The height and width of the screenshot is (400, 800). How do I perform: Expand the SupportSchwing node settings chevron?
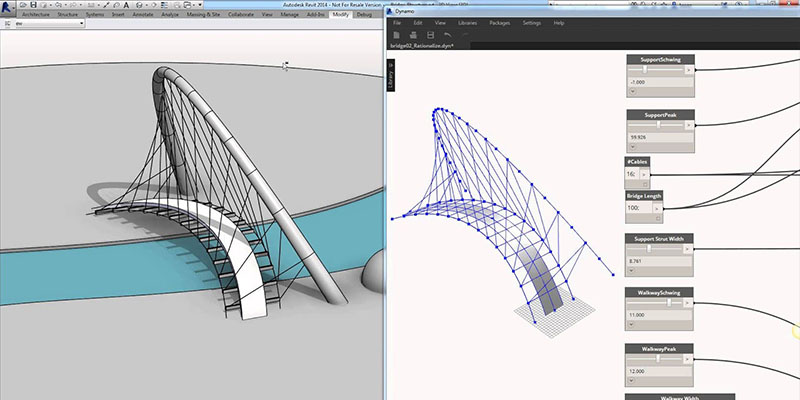point(633,92)
